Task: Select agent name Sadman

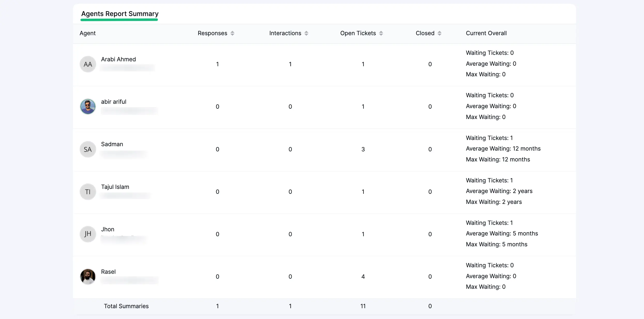Action: (112, 144)
